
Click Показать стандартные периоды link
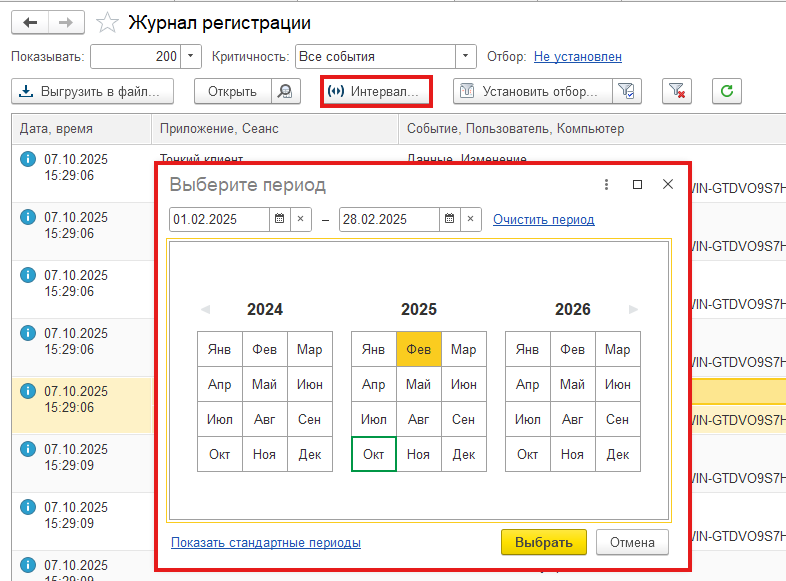coord(266,542)
